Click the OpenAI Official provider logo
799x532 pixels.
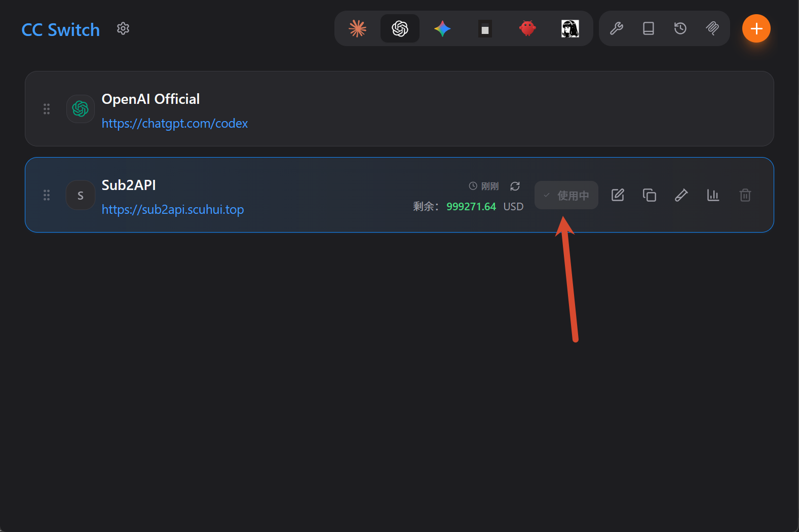point(81,109)
